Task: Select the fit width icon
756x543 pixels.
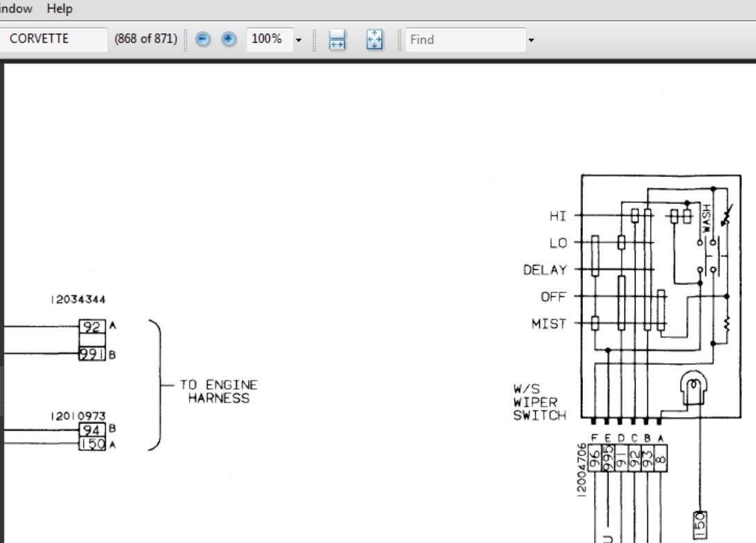Action: pyautogui.click(x=336, y=39)
